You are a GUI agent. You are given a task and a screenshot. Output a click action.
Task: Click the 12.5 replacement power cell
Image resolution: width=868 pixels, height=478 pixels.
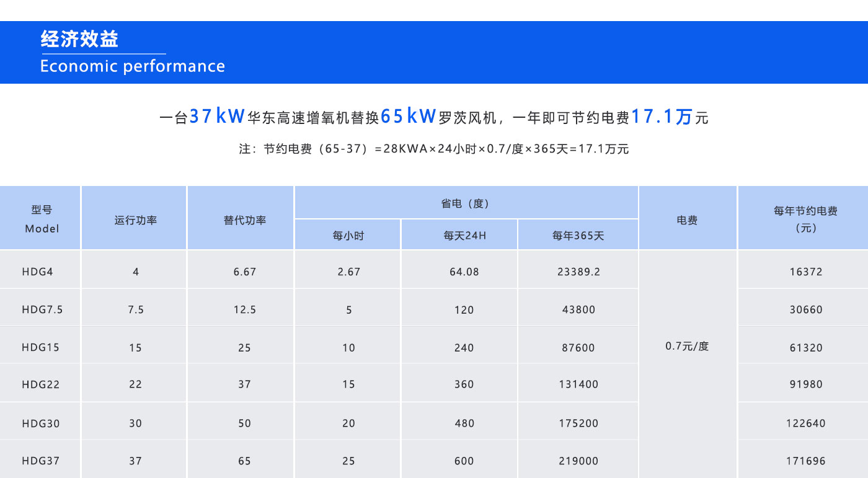point(244,309)
